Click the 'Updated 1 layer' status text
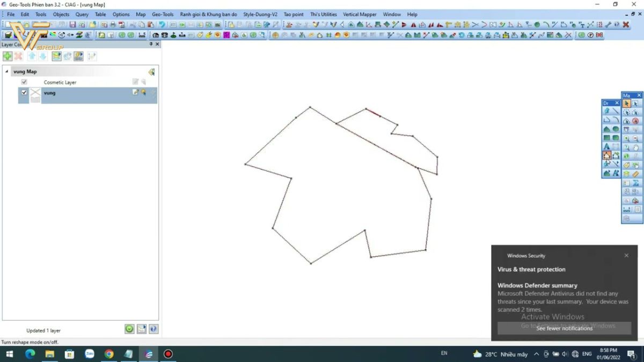Image resolution: width=644 pixels, height=362 pixels. (43, 330)
